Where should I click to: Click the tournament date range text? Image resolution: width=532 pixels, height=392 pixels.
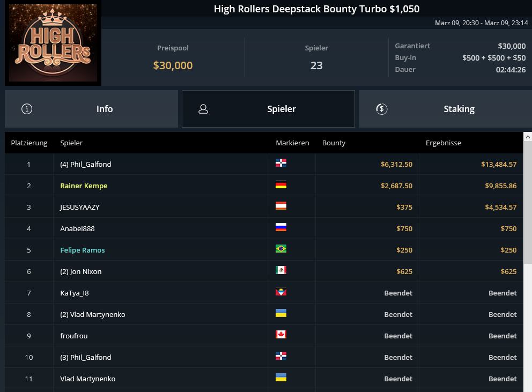point(482,23)
